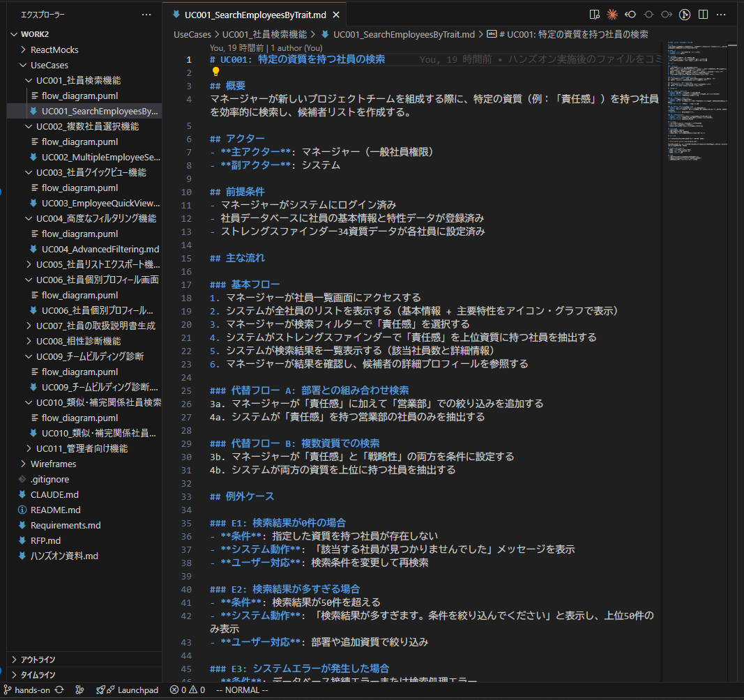Open the markdown preview to the side

(594, 15)
